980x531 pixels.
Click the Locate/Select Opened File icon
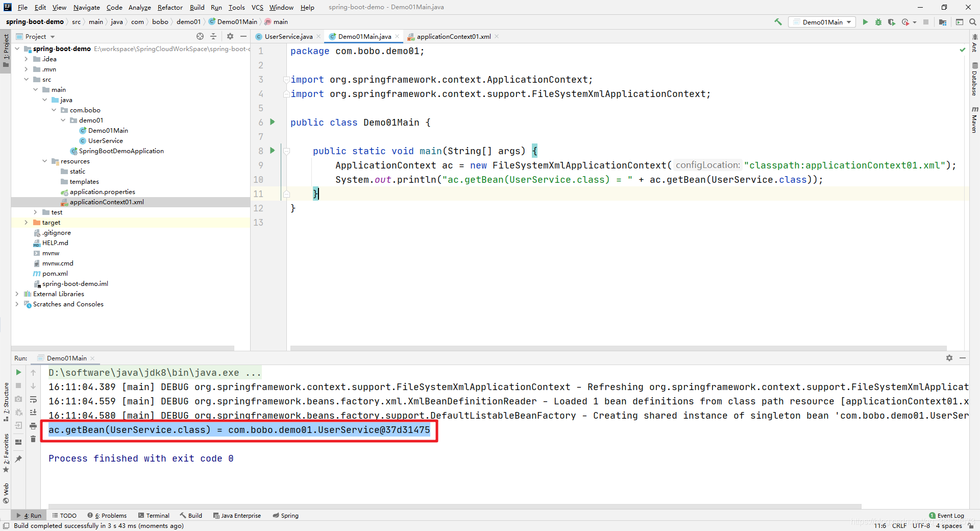tap(200, 36)
